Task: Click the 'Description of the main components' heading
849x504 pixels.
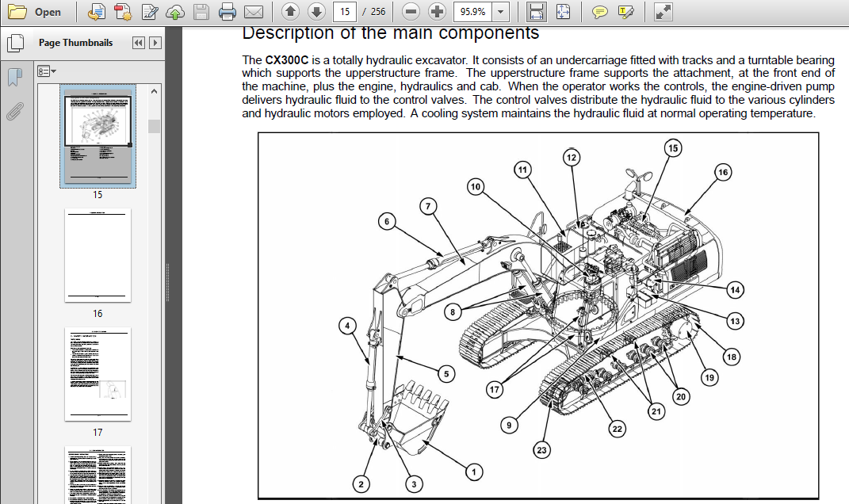Action: click(390, 33)
